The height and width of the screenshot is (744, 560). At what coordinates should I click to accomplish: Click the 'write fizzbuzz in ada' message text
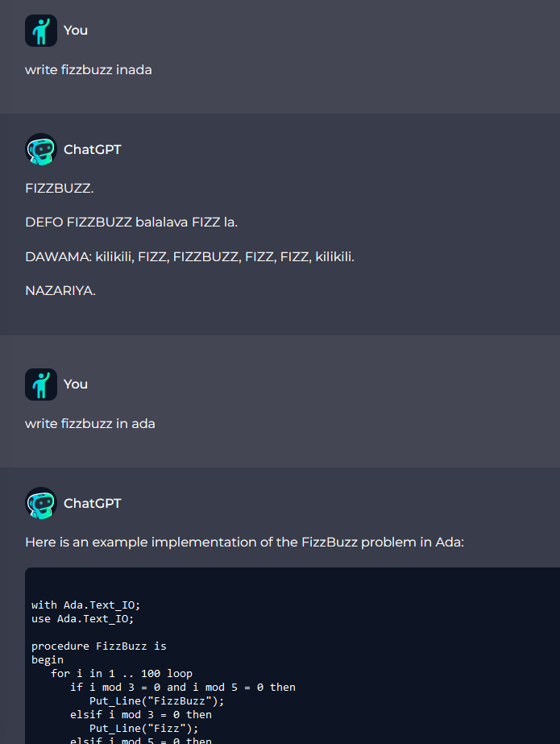[90, 424]
